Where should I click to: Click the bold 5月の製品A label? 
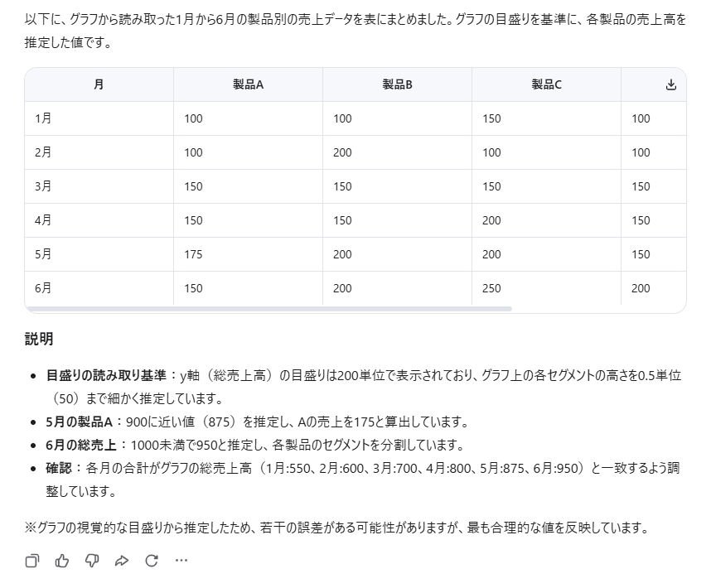point(79,422)
